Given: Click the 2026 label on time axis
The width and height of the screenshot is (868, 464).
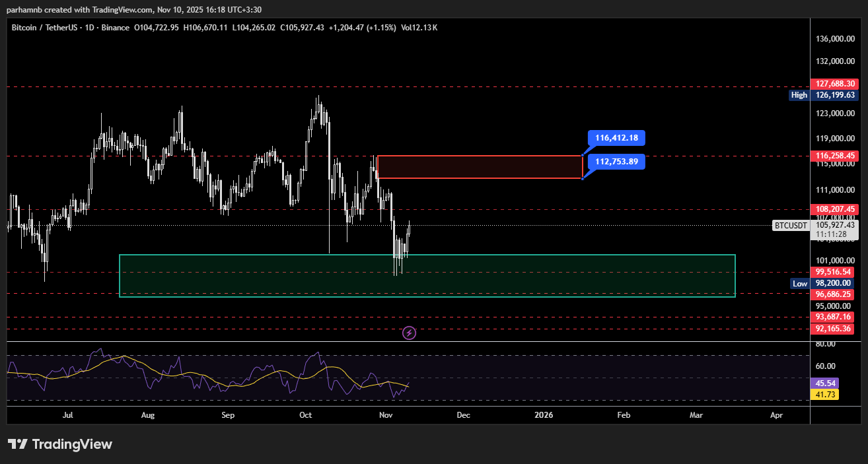Looking at the screenshot, I should click(x=544, y=415).
